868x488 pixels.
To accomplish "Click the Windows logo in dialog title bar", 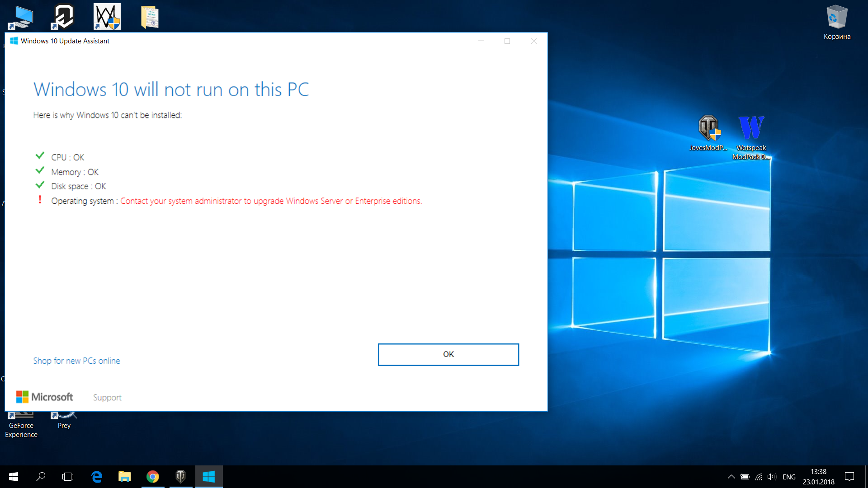I will pyautogui.click(x=14, y=41).
